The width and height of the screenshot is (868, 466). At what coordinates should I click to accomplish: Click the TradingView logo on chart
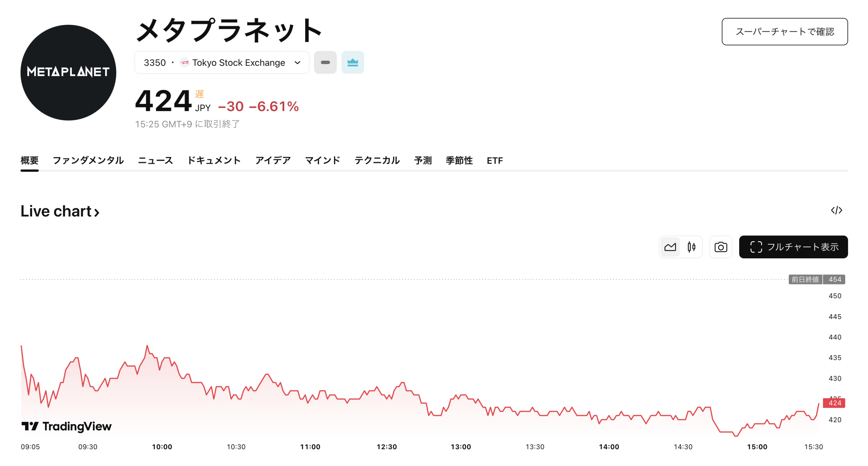tap(66, 426)
